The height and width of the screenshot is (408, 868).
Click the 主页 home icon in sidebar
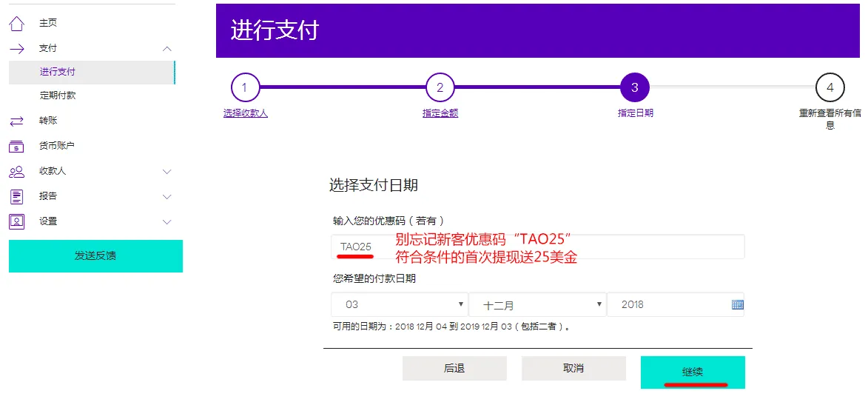(x=16, y=24)
